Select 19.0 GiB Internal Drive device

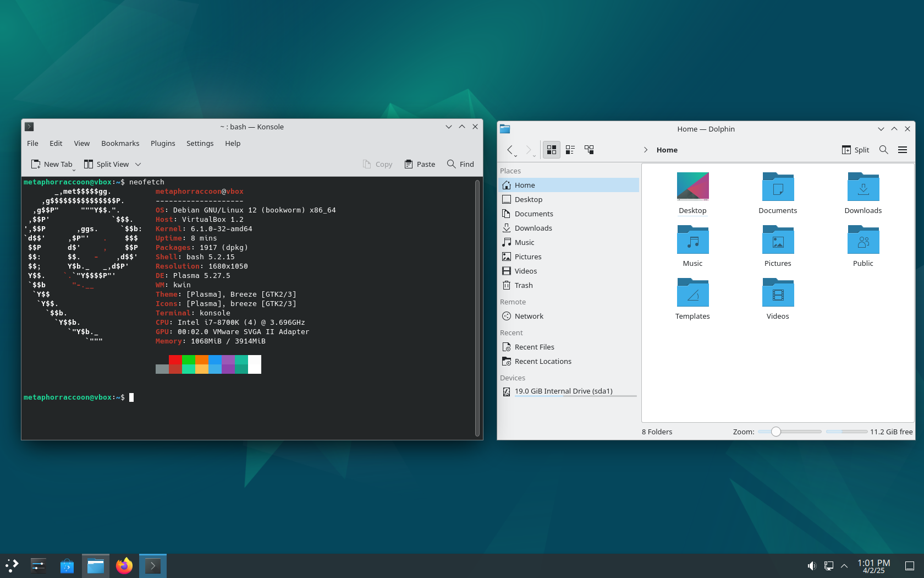[x=569, y=391]
